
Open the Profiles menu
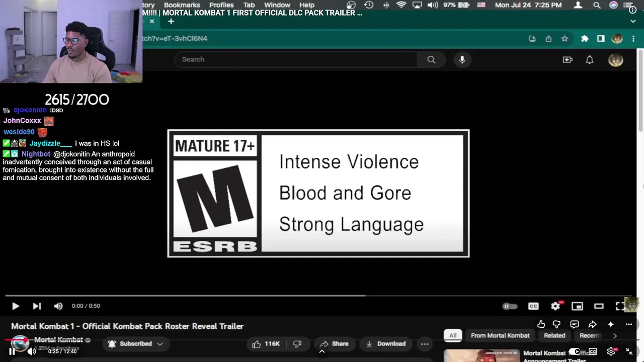tap(221, 5)
